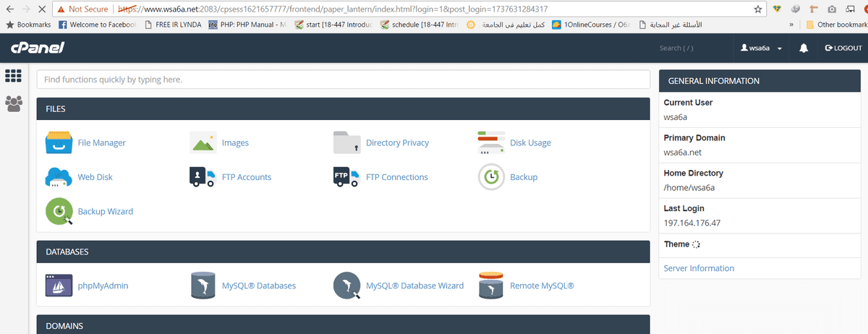The width and height of the screenshot is (868, 334).
Task: Open the Remote MySQL icon
Action: tap(491, 286)
